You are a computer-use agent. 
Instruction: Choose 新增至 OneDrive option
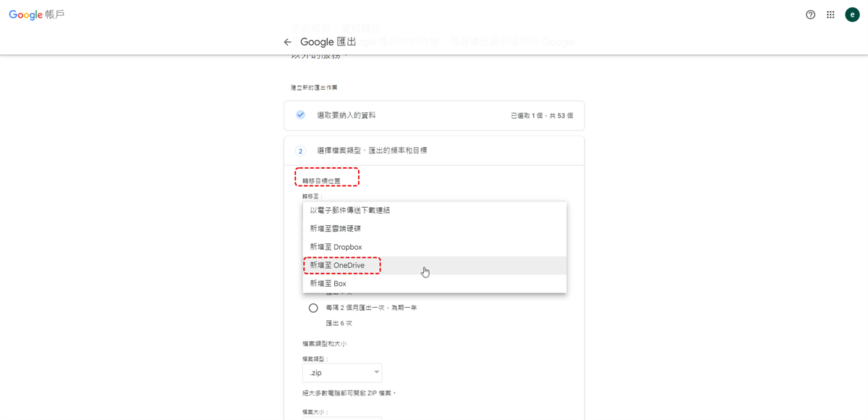pos(434,265)
